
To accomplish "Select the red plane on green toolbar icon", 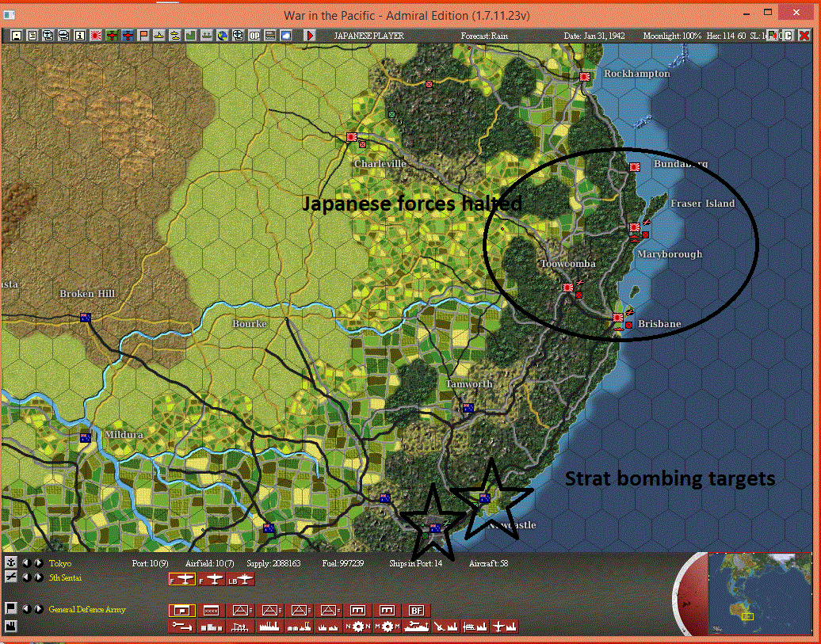I will point(112,36).
